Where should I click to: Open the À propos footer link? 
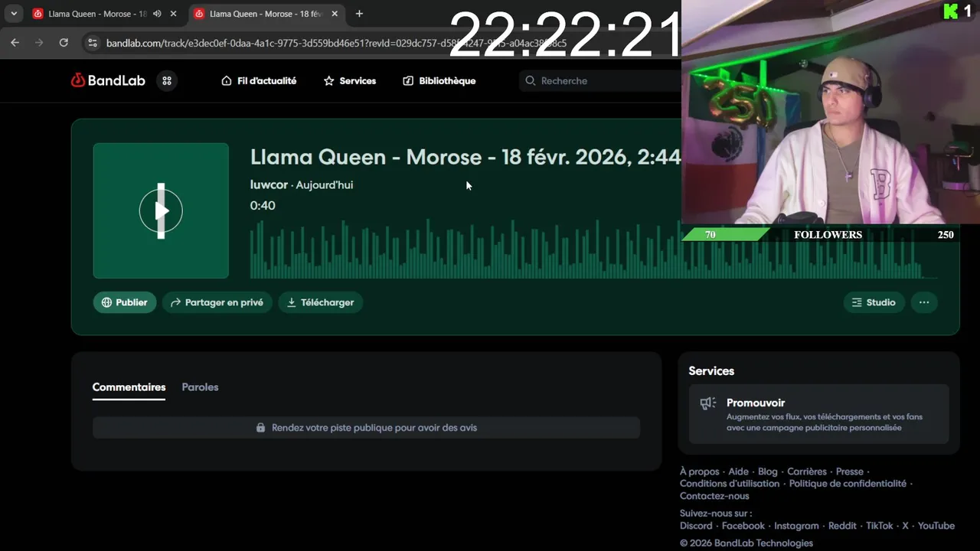[x=700, y=471]
